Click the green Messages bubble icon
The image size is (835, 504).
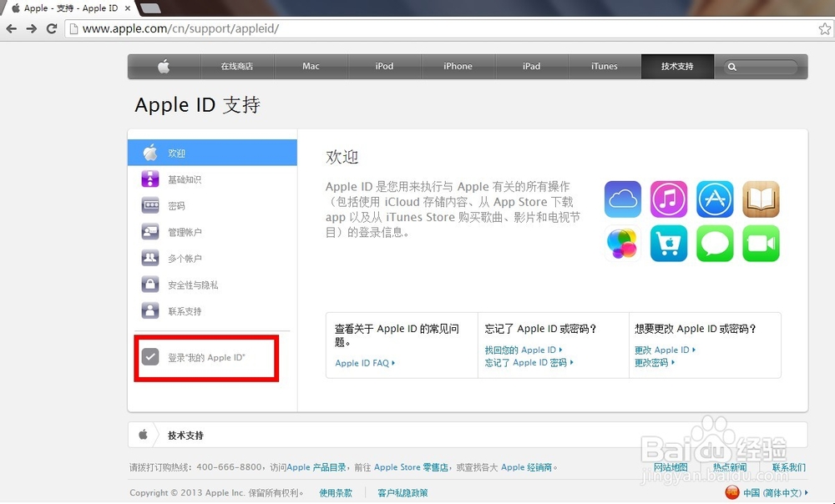[x=715, y=244]
